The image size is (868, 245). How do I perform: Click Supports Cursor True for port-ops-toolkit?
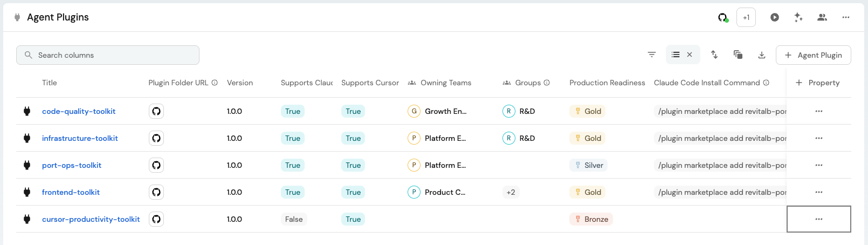(353, 165)
